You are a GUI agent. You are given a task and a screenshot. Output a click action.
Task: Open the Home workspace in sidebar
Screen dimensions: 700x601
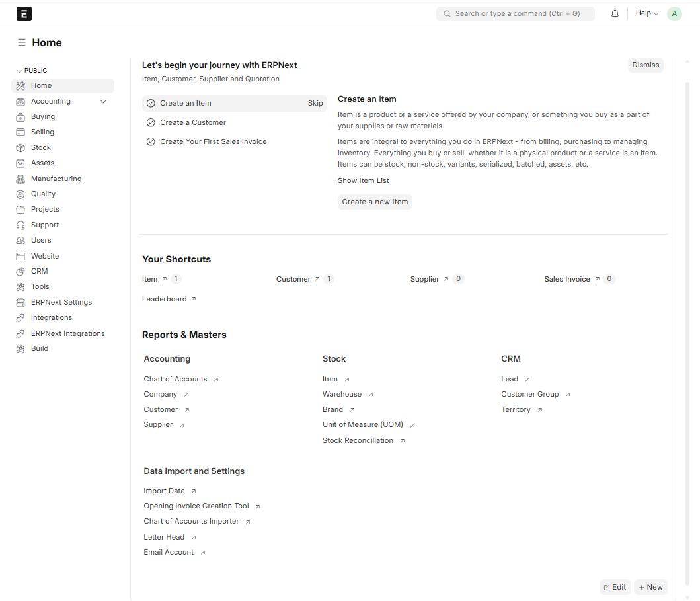click(63, 86)
